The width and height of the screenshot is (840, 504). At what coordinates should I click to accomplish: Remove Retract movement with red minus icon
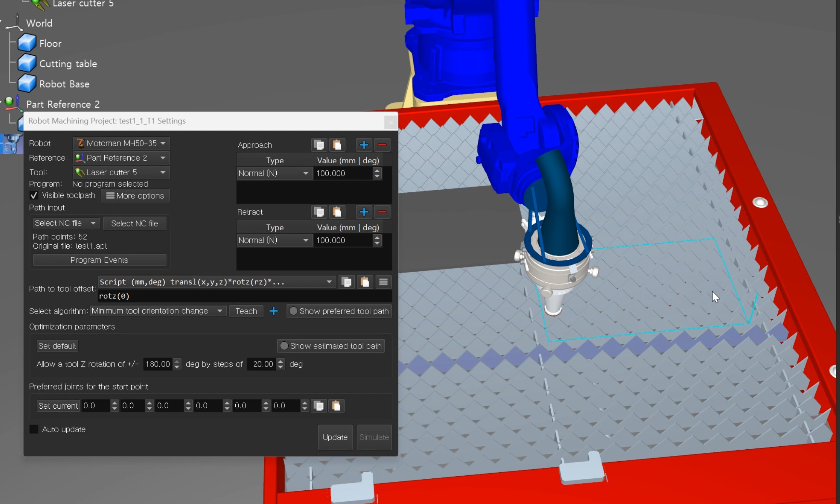tap(382, 212)
